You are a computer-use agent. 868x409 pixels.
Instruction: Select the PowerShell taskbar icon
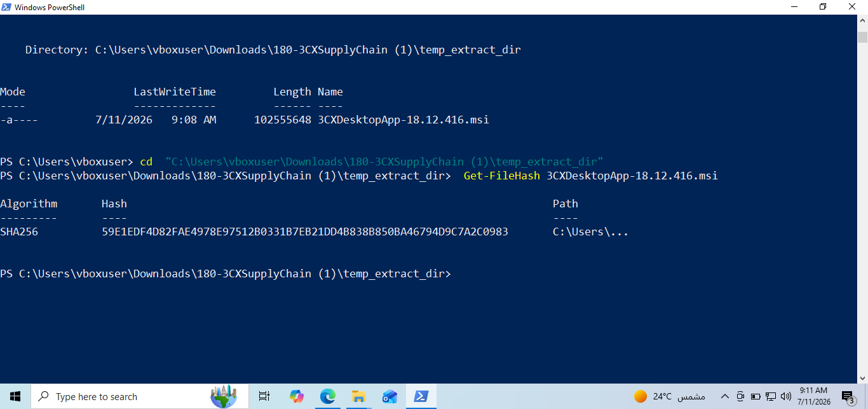click(x=421, y=396)
